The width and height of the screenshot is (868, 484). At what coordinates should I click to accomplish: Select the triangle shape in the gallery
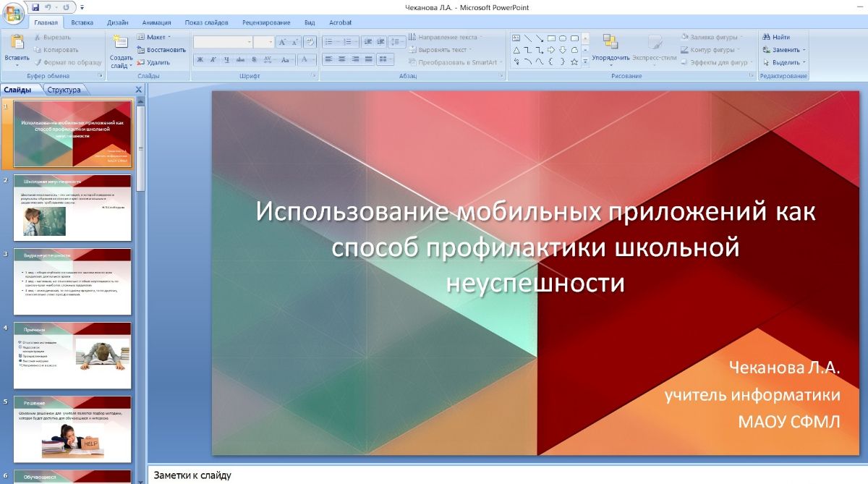point(516,50)
